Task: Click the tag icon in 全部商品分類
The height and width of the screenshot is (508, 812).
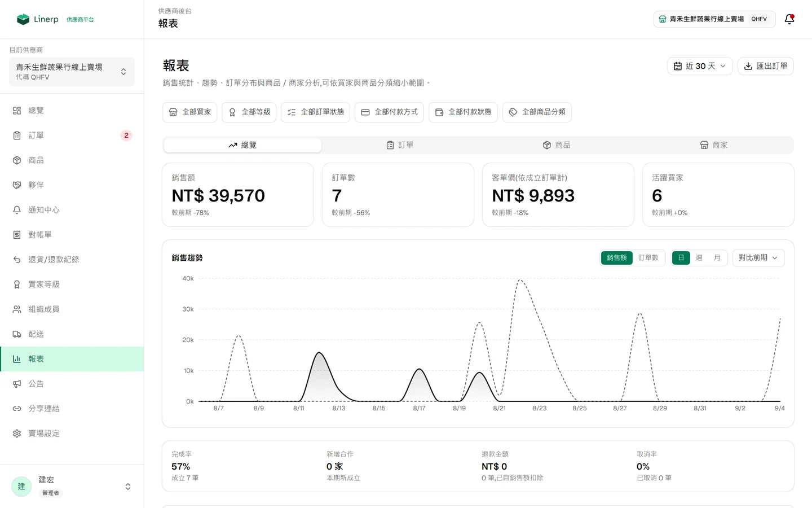Action: click(x=513, y=112)
